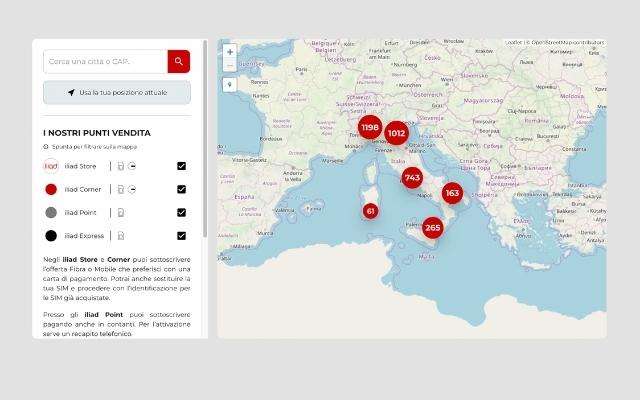The width and height of the screenshot is (640, 400).
Task: Click the iliad Point label
Action: pos(80,213)
